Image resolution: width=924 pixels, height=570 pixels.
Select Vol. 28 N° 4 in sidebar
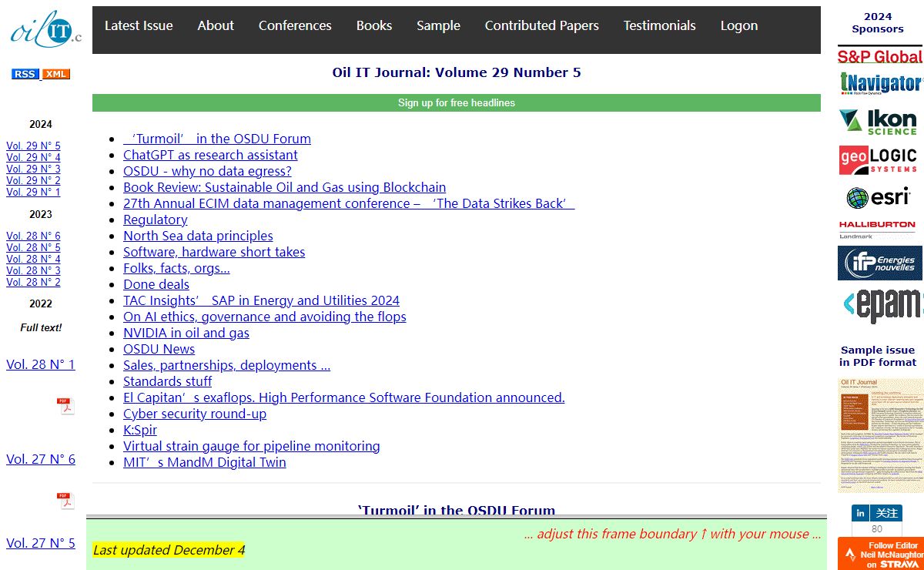33,259
